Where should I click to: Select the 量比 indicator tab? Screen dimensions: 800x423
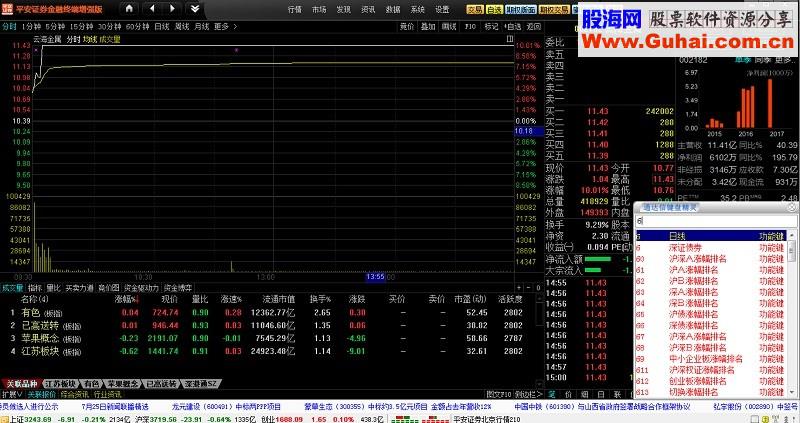54,288
